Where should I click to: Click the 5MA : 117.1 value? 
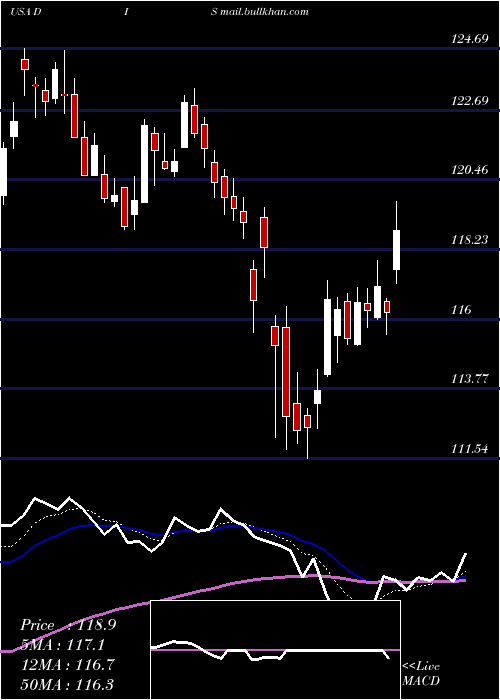(63, 645)
